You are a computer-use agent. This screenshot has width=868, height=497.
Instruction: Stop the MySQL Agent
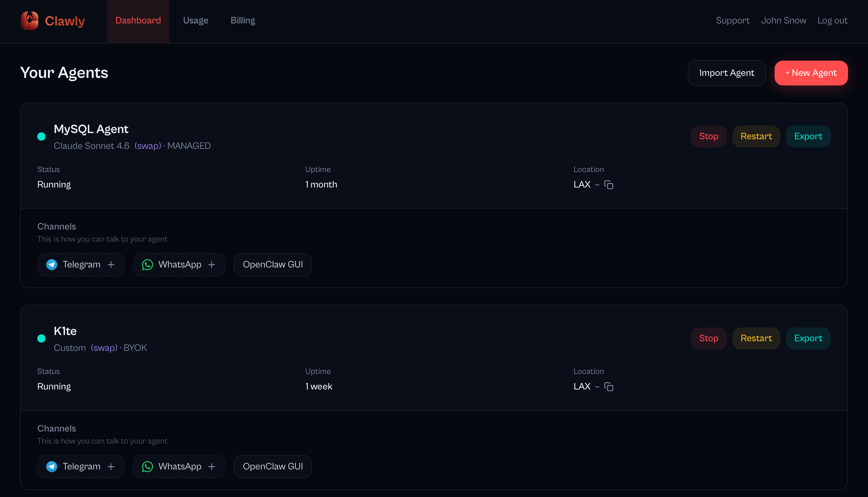pyautogui.click(x=709, y=136)
